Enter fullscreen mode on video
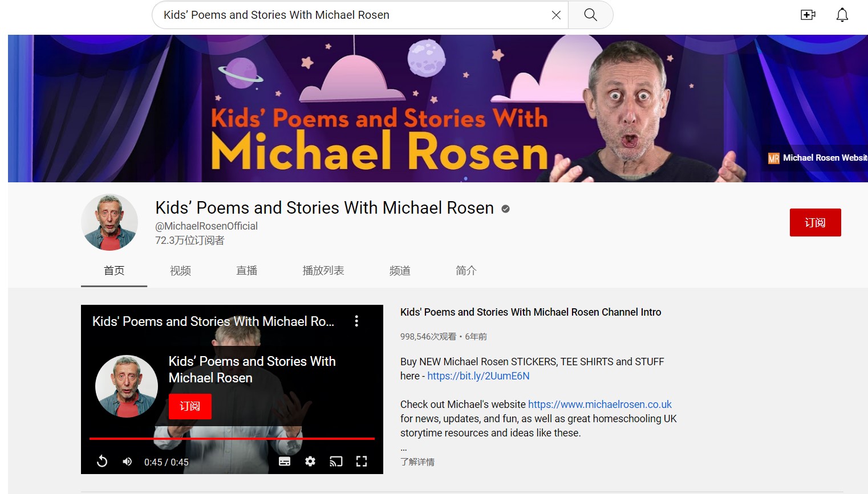The image size is (868, 494). pyautogui.click(x=362, y=462)
